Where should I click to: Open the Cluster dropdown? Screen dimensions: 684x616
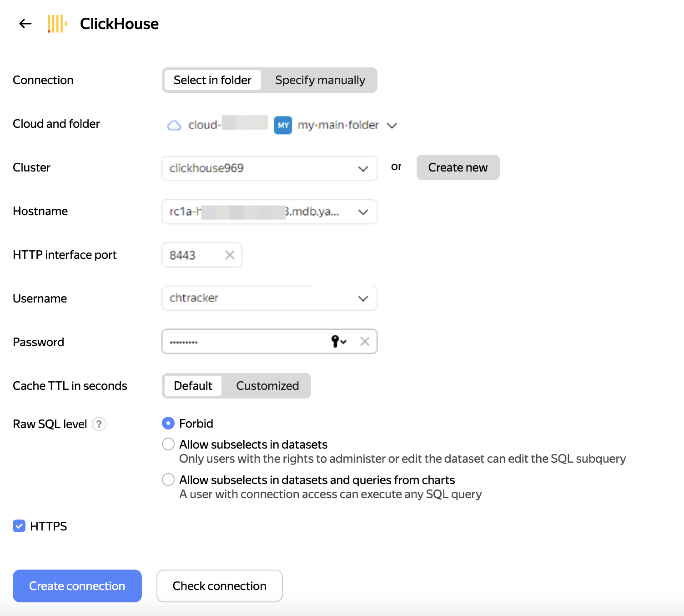[x=362, y=168]
